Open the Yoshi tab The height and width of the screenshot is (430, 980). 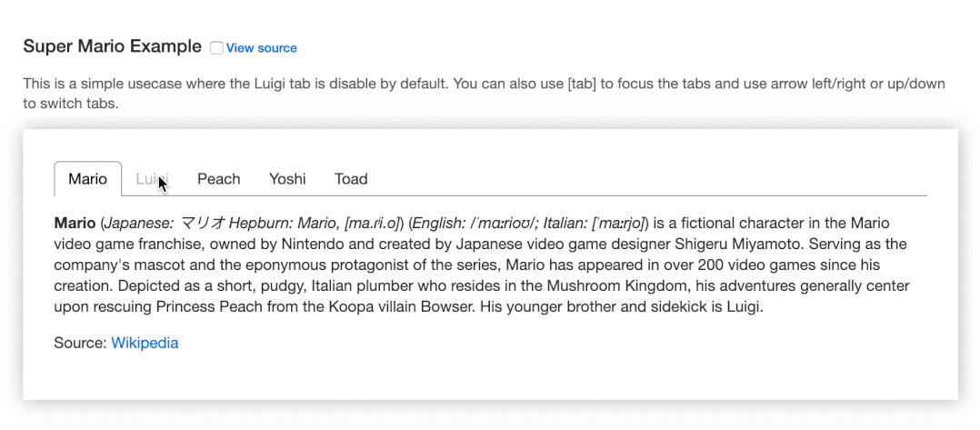click(287, 179)
